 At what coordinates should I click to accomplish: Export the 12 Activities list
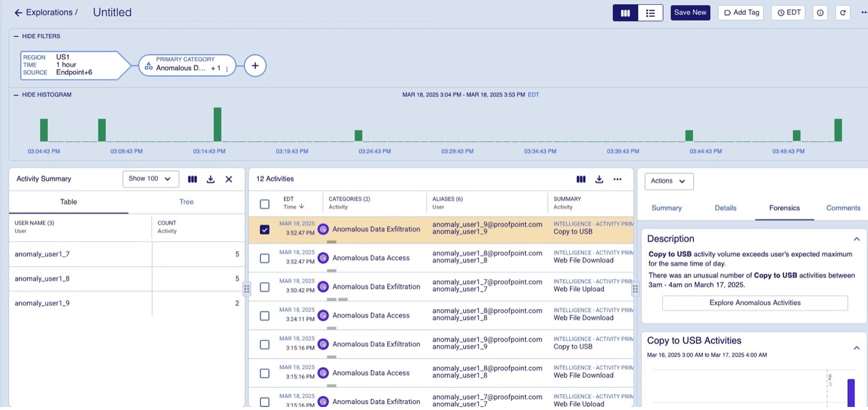pos(600,179)
